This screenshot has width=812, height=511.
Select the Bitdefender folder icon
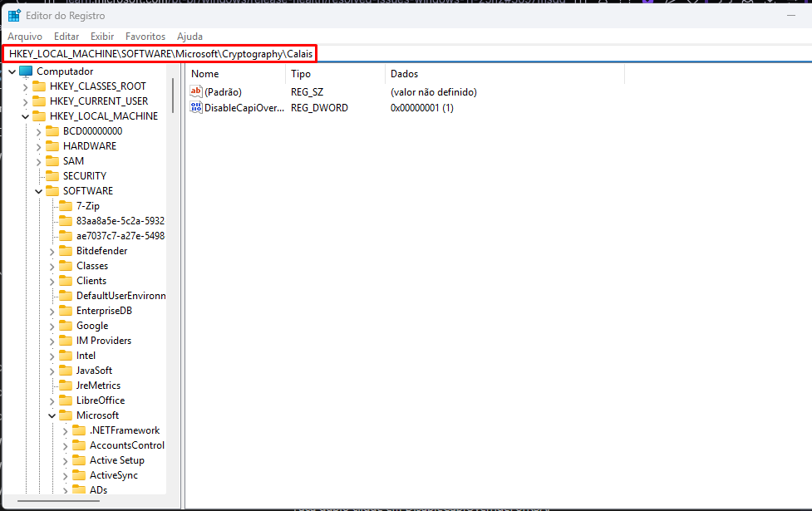coord(66,251)
